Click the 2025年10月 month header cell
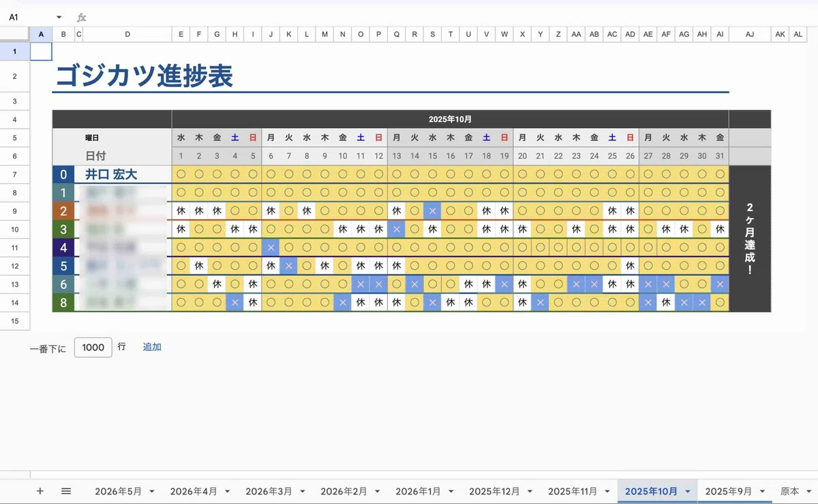818x504 pixels. click(x=450, y=119)
